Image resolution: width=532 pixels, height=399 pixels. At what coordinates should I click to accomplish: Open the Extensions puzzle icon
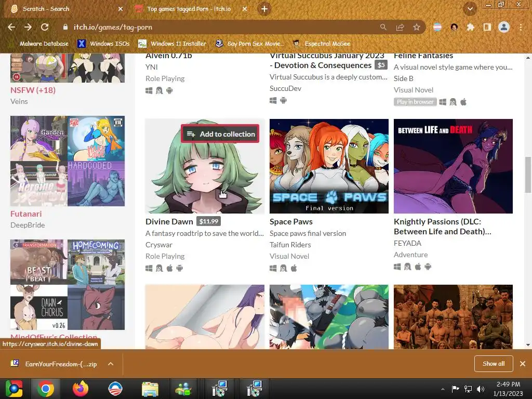click(x=471, y=27)
